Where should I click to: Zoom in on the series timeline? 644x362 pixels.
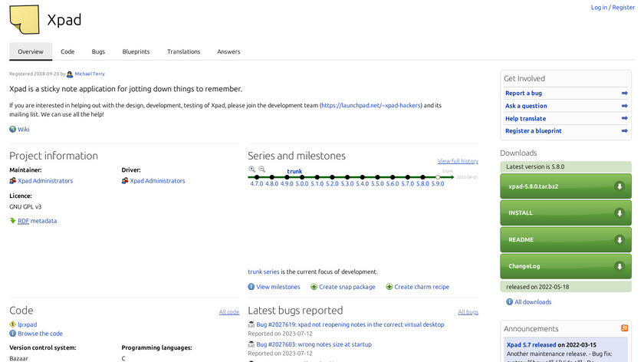251,169
